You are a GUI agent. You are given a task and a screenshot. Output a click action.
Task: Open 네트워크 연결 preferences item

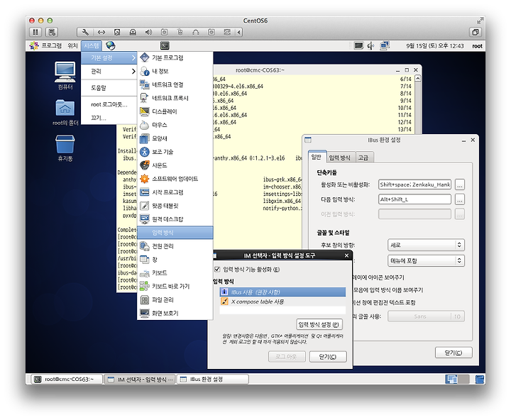[x=175, y=84]
